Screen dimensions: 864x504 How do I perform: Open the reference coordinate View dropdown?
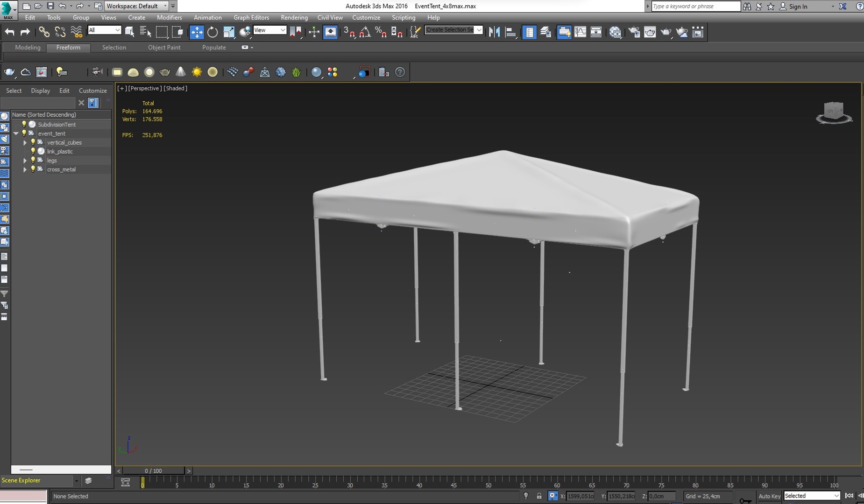point(269,30)
